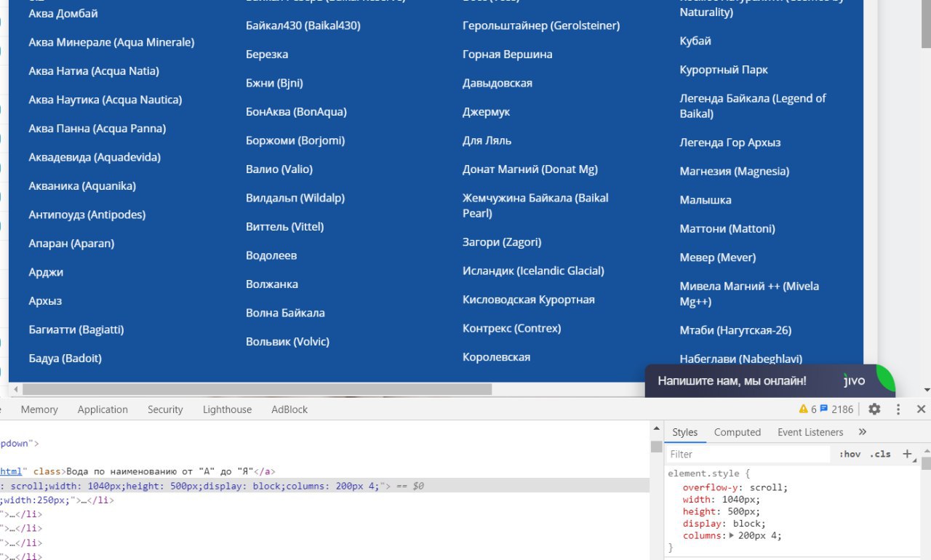Go to Виттель (Vittel) brand
Viewport: 931px width, 560px height.
[285, 227]
